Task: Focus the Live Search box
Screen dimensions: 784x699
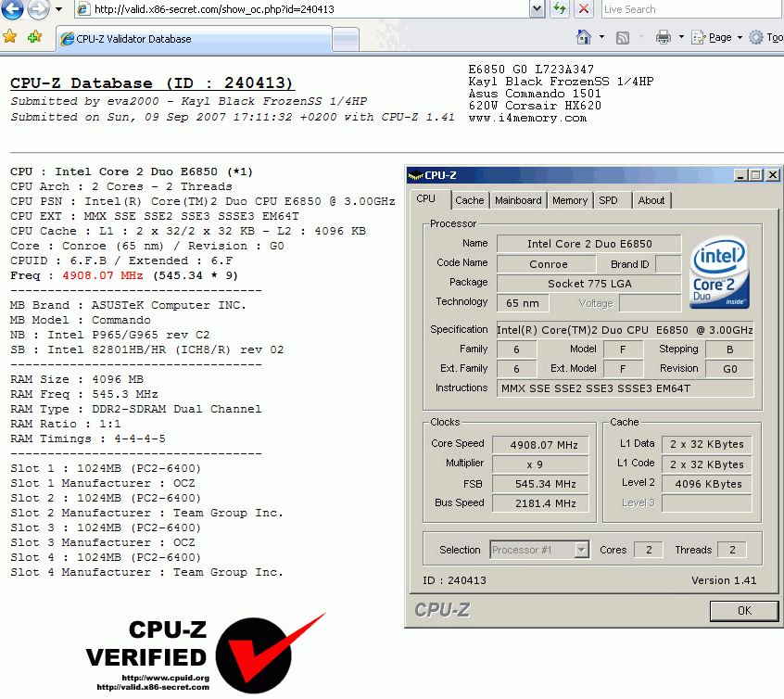Action: pos(692,9)
